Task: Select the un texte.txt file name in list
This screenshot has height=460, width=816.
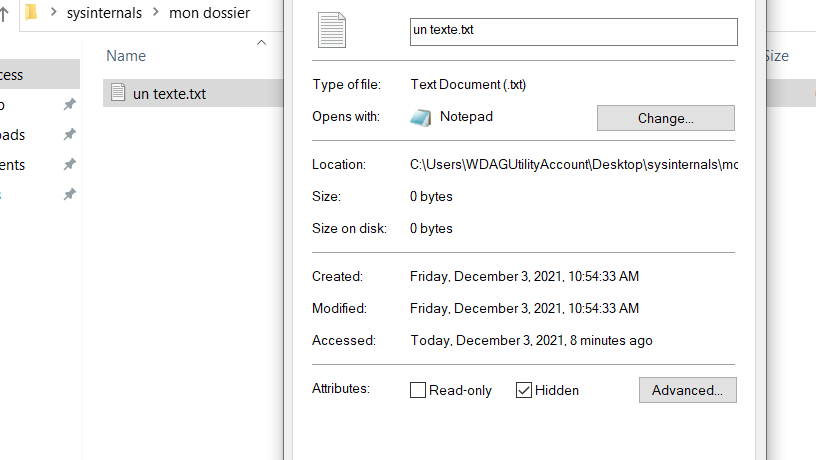Action: pos(169,93)
